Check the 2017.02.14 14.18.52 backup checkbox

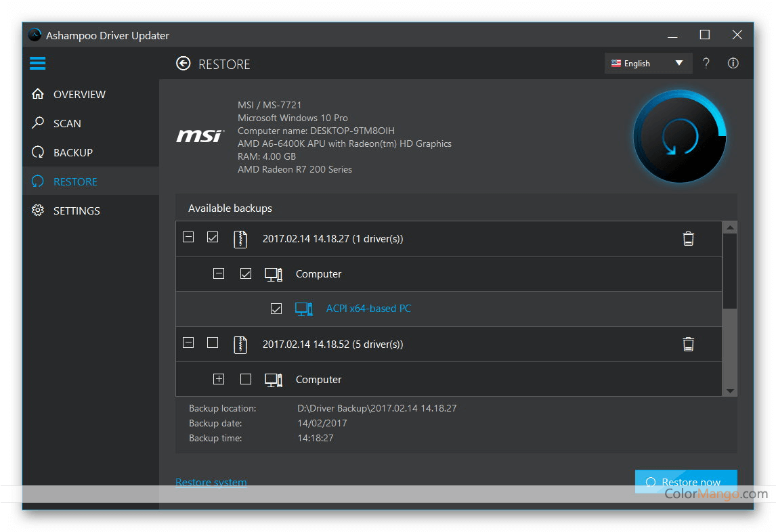click(213, 343)
